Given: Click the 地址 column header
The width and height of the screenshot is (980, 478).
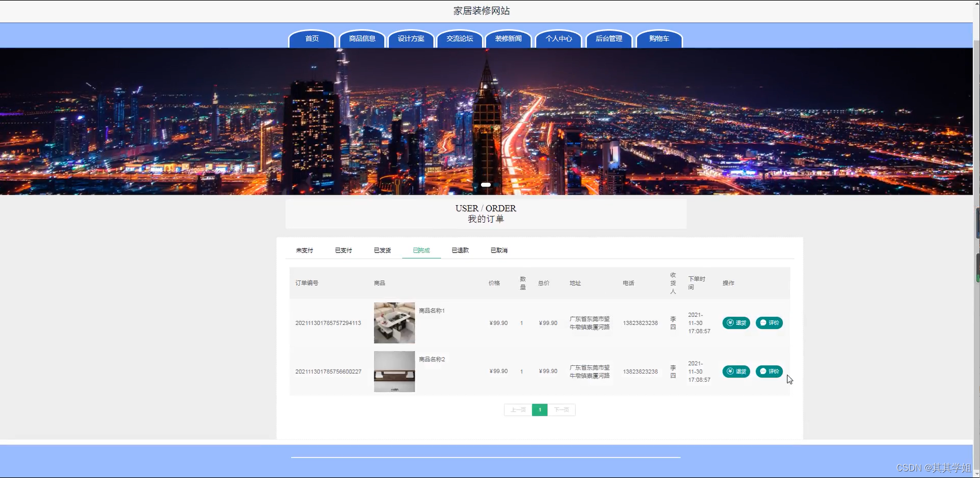Looking at the screenshot, I should [x=575, y=283].
